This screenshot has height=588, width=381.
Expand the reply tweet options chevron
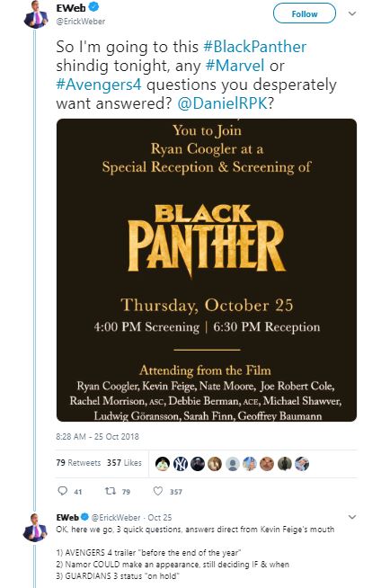click(x=351, y=517)
